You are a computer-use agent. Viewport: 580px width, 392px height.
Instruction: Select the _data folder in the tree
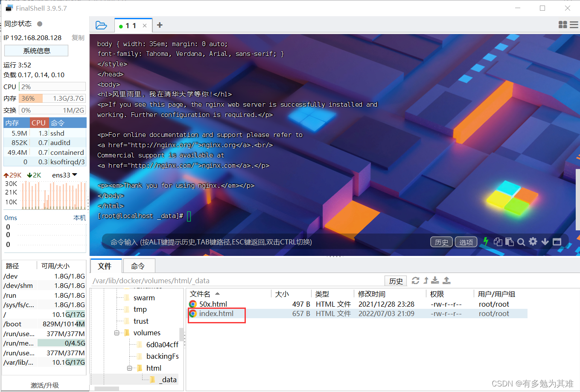(x=168, y=380)
